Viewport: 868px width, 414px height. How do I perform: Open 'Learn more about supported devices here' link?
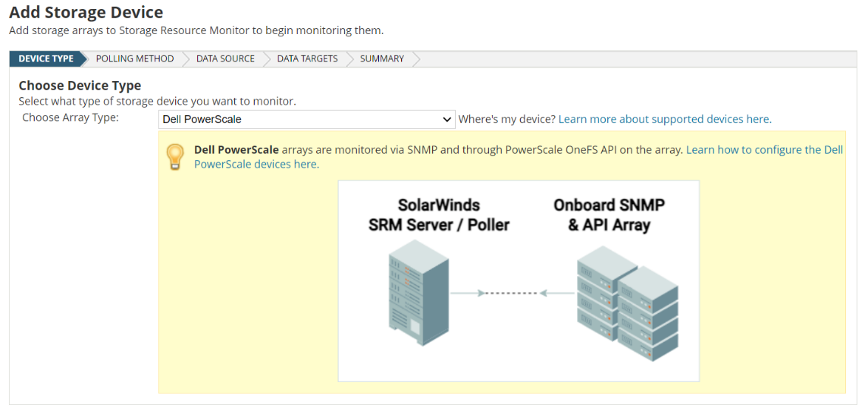click(665, 119)
